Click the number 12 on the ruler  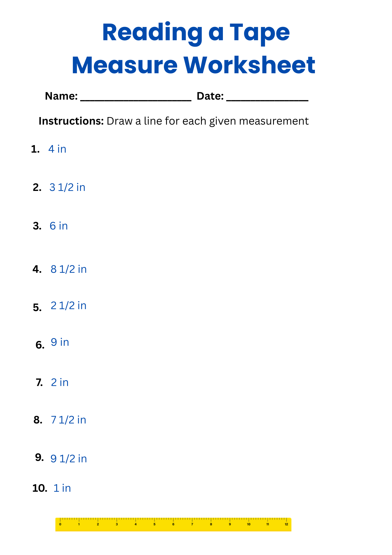click(x=286, y=524)
